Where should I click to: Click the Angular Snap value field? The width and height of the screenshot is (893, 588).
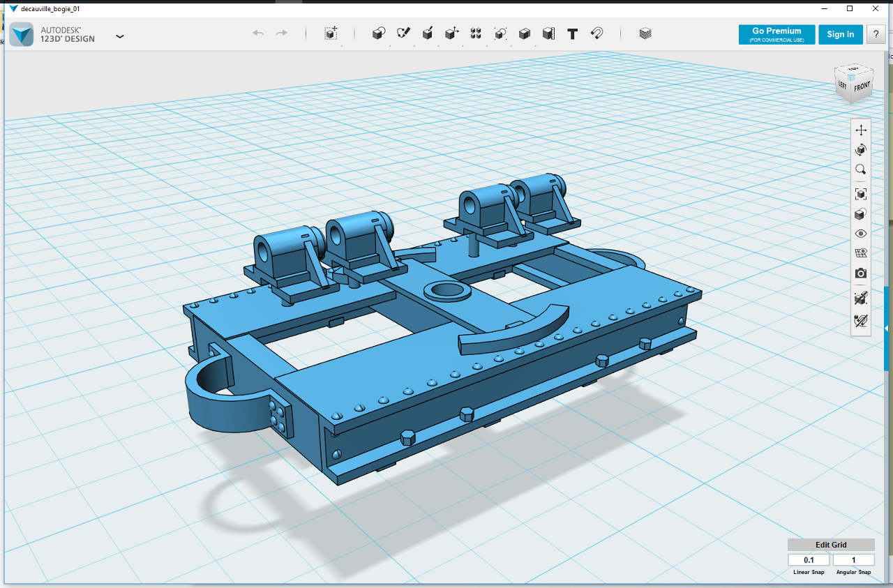click(x=853, y=560)
